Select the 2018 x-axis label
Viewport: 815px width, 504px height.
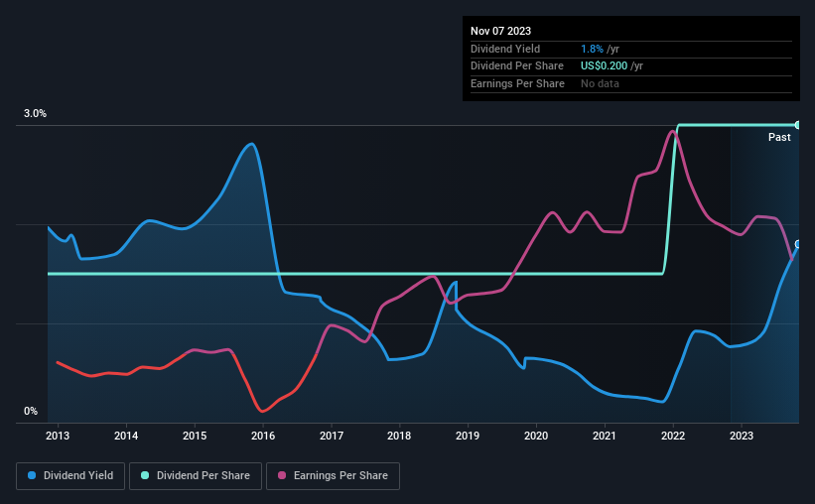(x=399, y=436)
